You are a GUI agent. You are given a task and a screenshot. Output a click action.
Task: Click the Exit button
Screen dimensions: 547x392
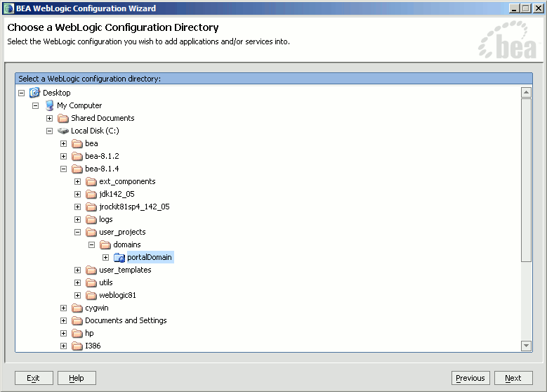[34, 378]
